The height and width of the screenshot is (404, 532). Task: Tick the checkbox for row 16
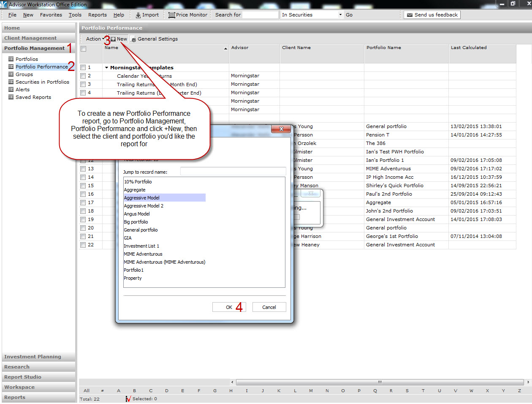click(83, 194)
